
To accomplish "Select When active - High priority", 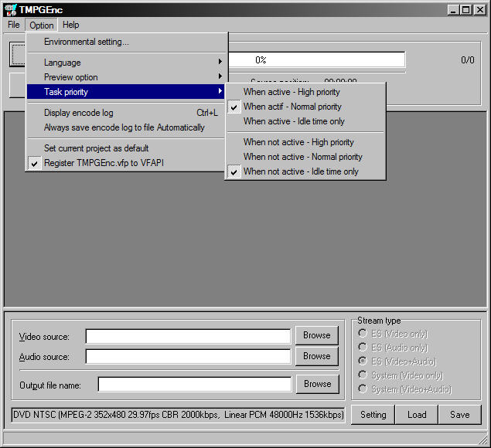I will pyautogui.click(x=305, y=92).
